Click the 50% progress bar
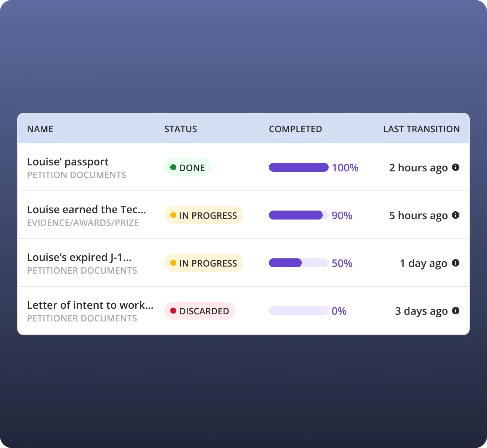This screenshot has width=487, height=448. (299, 263)
